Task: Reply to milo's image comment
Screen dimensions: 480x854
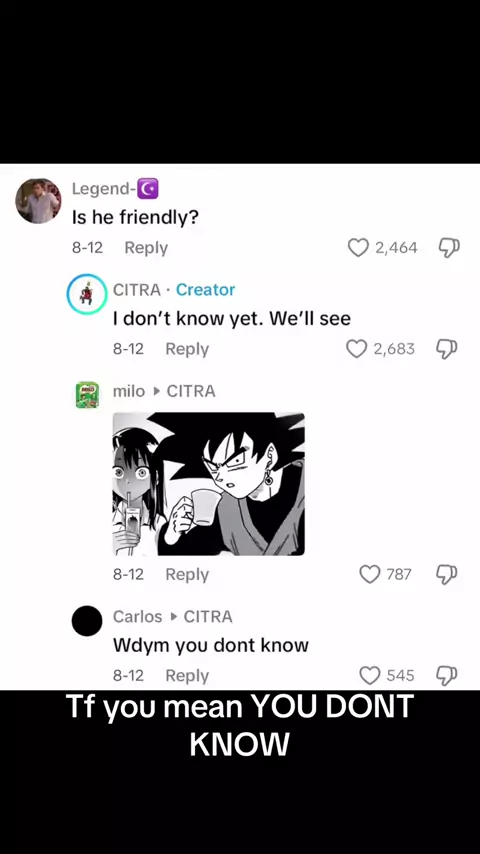Action: click(187, 574)
